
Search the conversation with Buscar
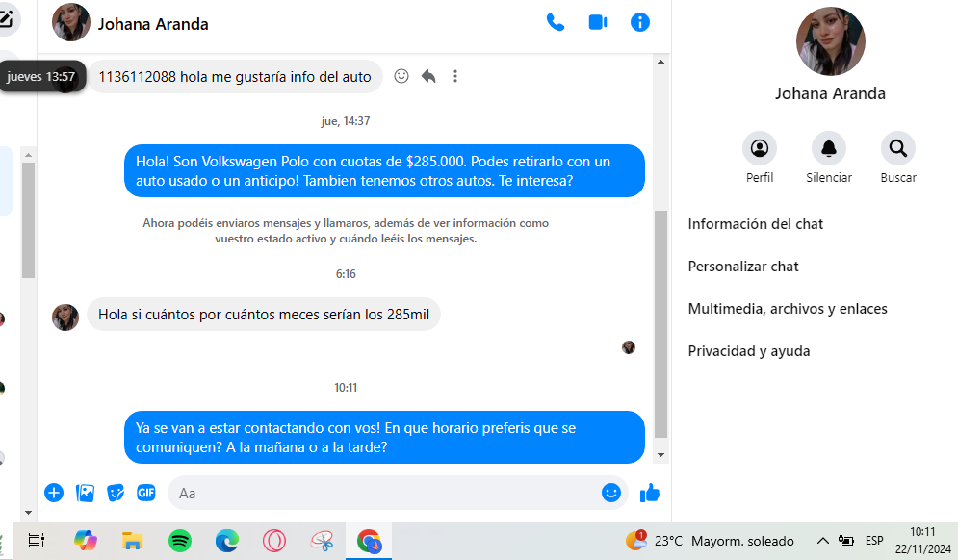898,158
